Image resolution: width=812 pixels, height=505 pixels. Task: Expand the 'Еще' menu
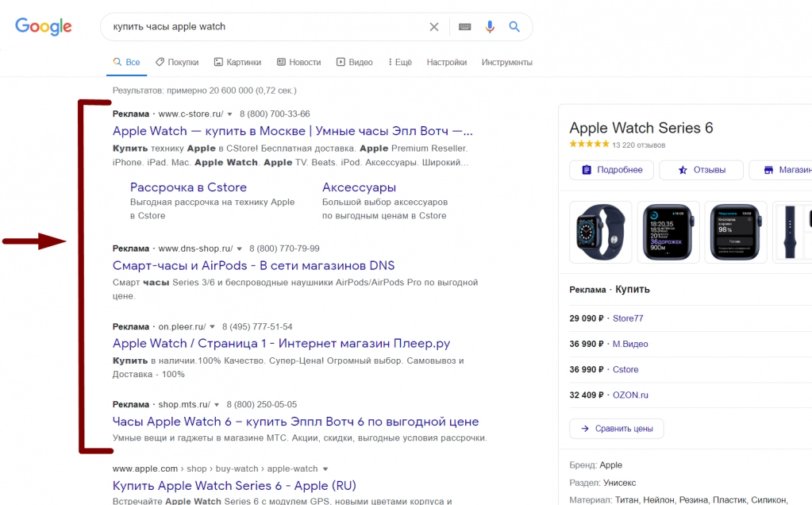(400, 62)
